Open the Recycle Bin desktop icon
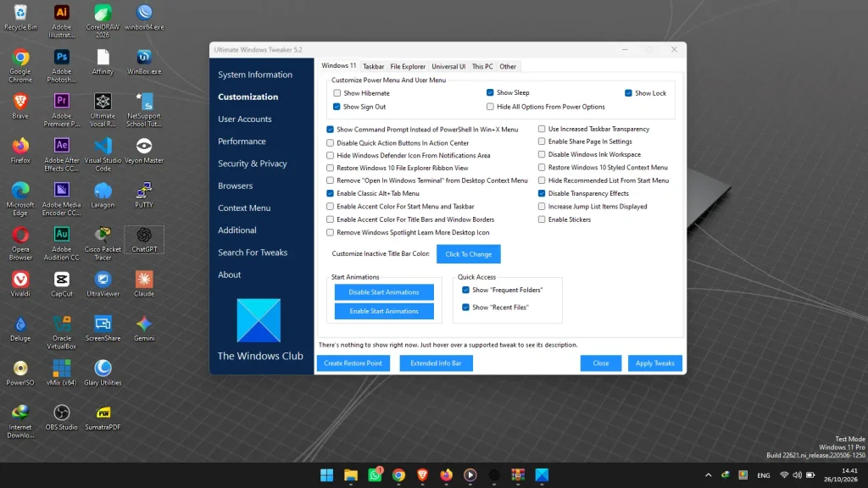 pyautogui.click(x=20, y=18)
